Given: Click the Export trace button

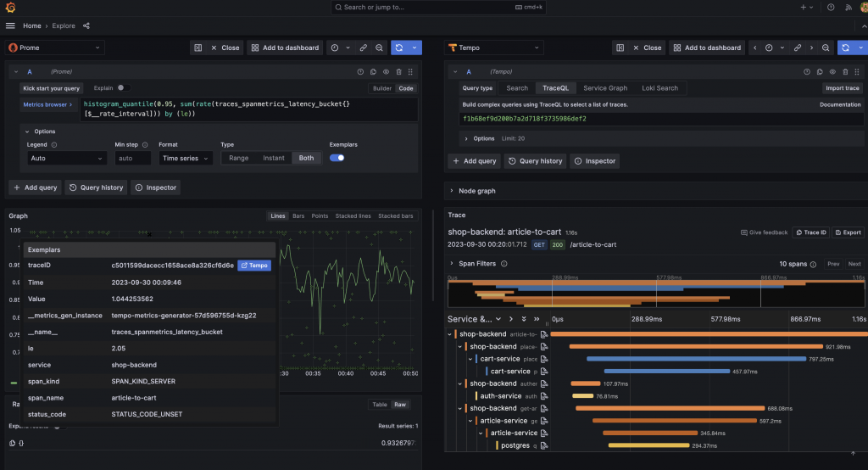Looking at the screenshot, I should (x=848, y=232).
